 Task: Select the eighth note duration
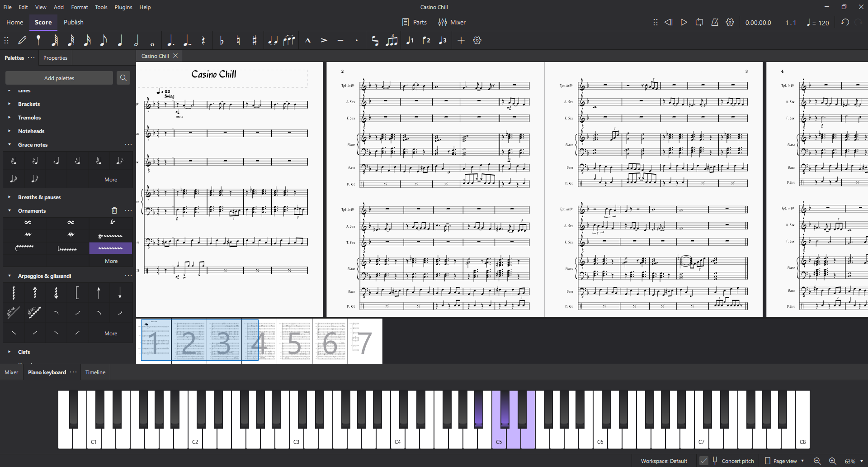pyautogui.click(x=104, y=40)
